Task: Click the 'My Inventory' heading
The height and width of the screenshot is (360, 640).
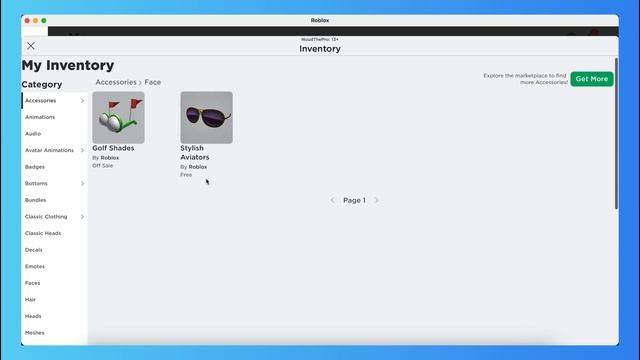Action: 68,65
